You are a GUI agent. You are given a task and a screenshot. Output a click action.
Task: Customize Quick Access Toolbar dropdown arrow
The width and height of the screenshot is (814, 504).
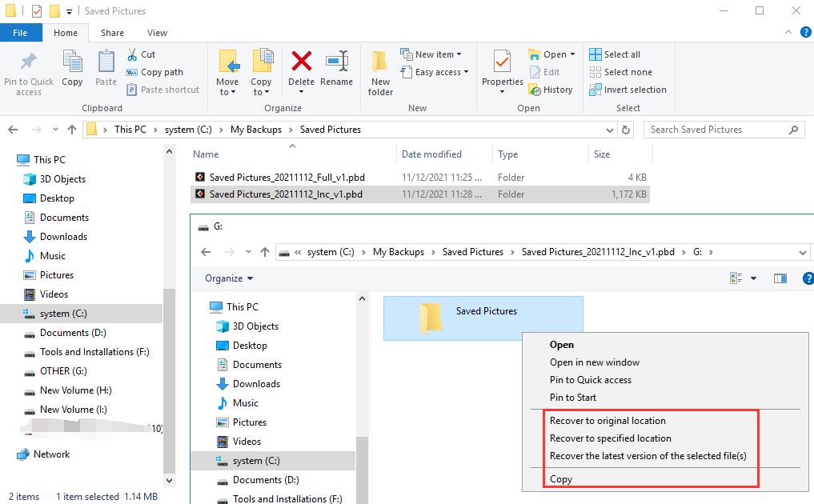[69, 11]
